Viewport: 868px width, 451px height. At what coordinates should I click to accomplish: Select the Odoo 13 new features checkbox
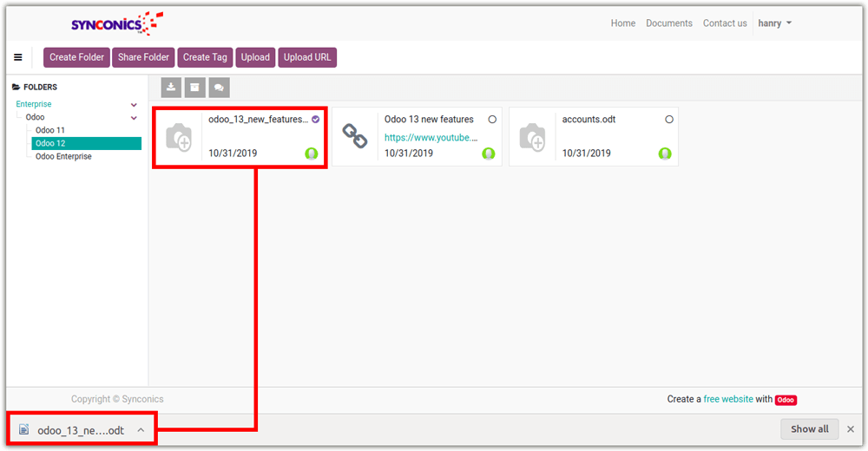point(492,120)
